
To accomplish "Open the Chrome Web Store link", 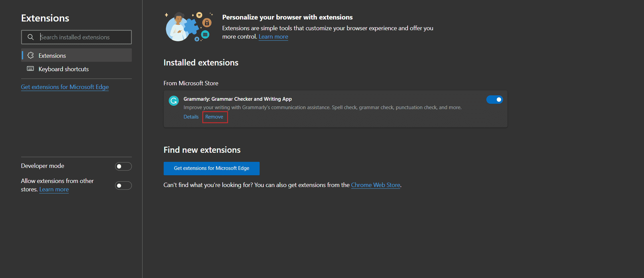I will pos(376,185).
